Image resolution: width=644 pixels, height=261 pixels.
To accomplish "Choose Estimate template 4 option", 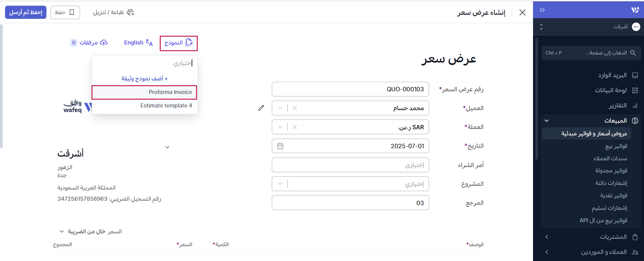I will point(166,105).
